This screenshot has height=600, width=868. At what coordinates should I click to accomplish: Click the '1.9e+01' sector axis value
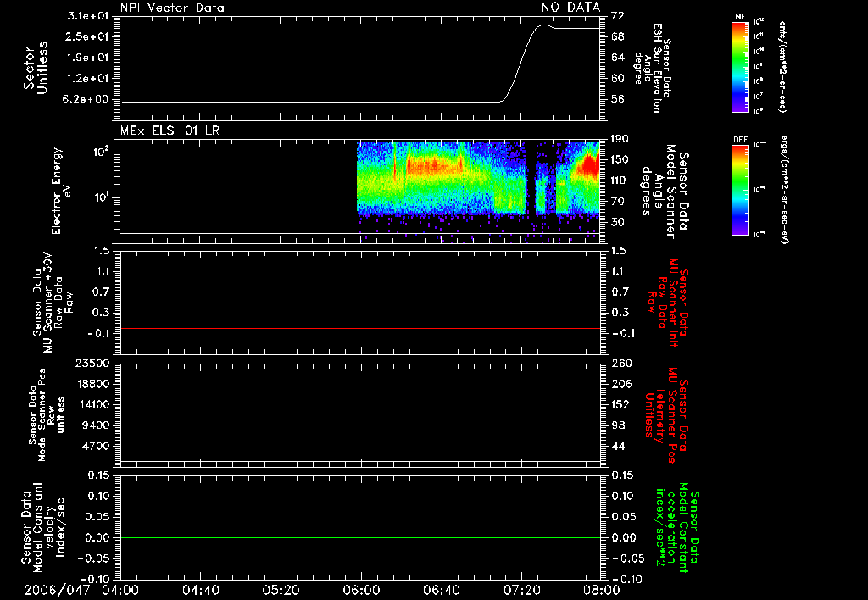88,58
